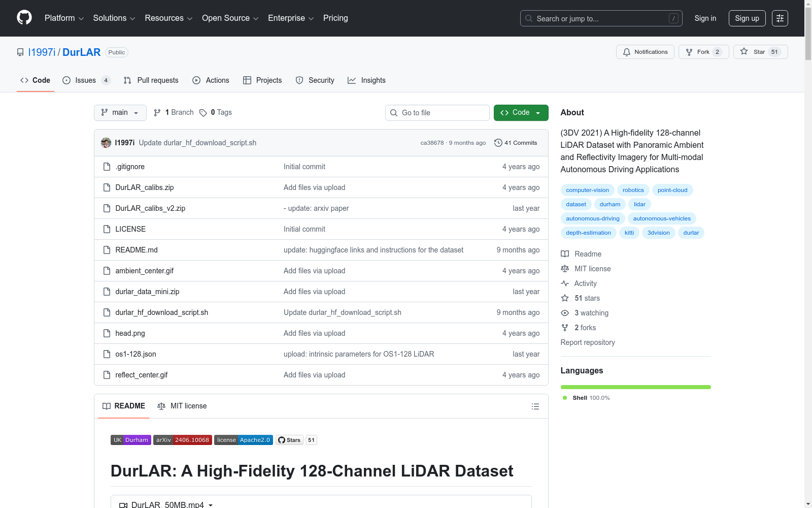Click the pulse icon beside Activity
Image resolution: width=812 pixels, height=508 pixels.
565,283
